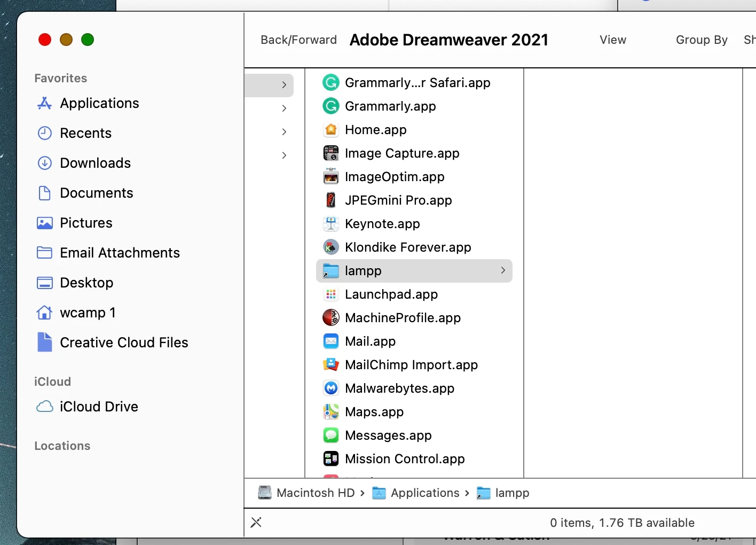Select the Keynote.app icon
The width and height of the screenshot is (756, 545).
pos(331,224)
